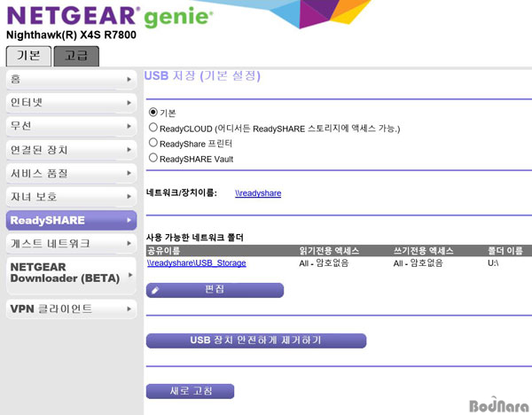
Task: Open the 기본 (Basic) tab
Action: [29, 56]
